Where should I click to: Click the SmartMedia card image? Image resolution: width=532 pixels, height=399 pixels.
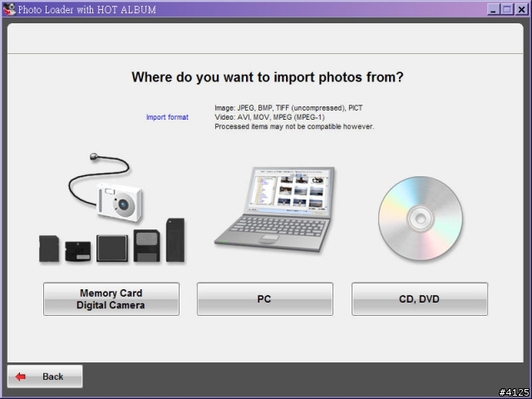pyautogui.click(x=146, y=246)
